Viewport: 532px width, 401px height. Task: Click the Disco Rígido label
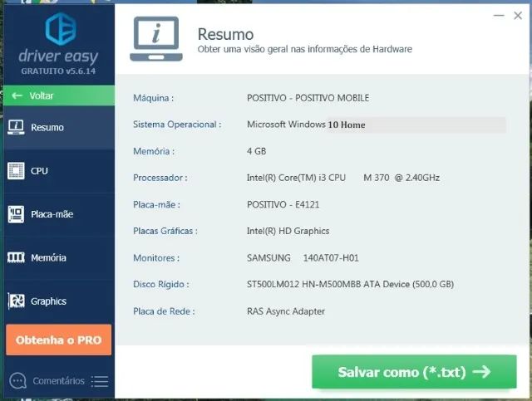tap(161, 285)
